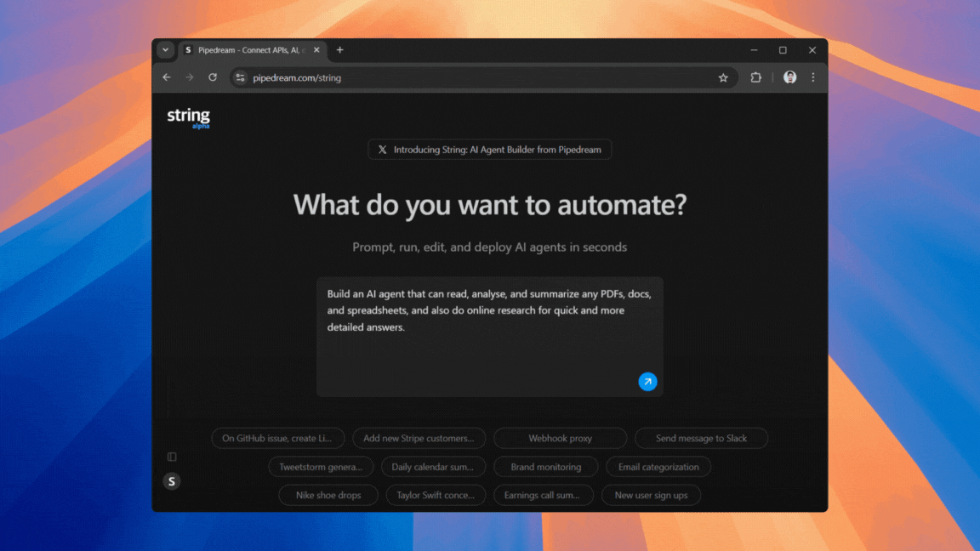Minimize the browser window
Viewport: 980px width, 551px height.
pos(755,50)
